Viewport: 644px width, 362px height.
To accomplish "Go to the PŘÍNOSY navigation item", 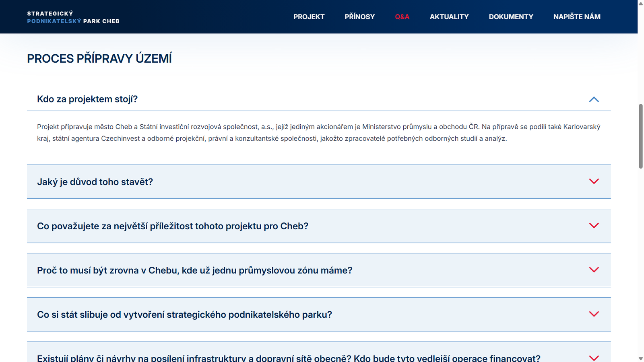I will [x=359, y=17].
